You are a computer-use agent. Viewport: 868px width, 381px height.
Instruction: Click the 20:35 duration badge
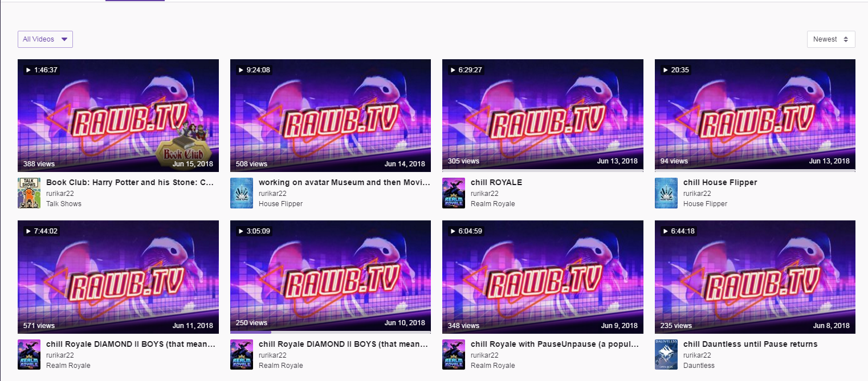(x=676, y=70)
